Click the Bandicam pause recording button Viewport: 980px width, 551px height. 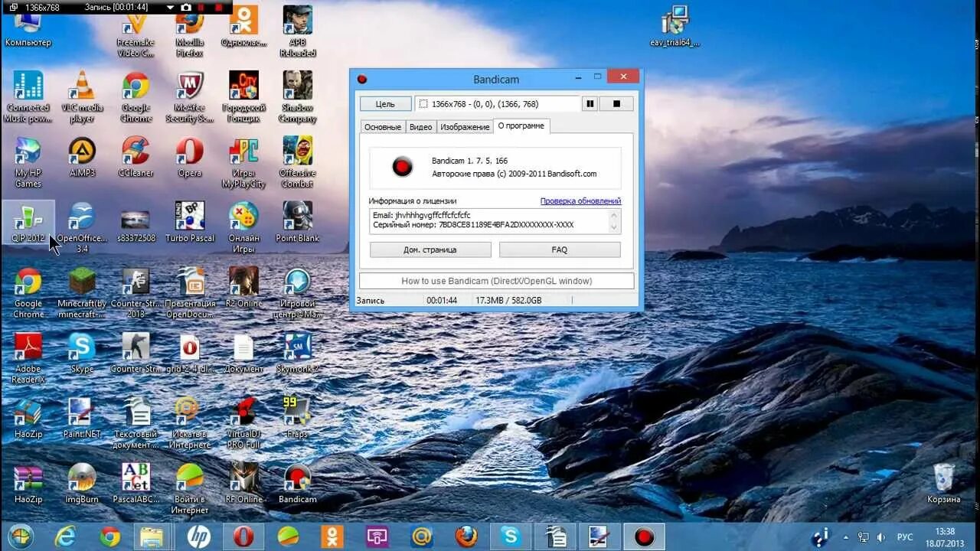coord(590,104)
